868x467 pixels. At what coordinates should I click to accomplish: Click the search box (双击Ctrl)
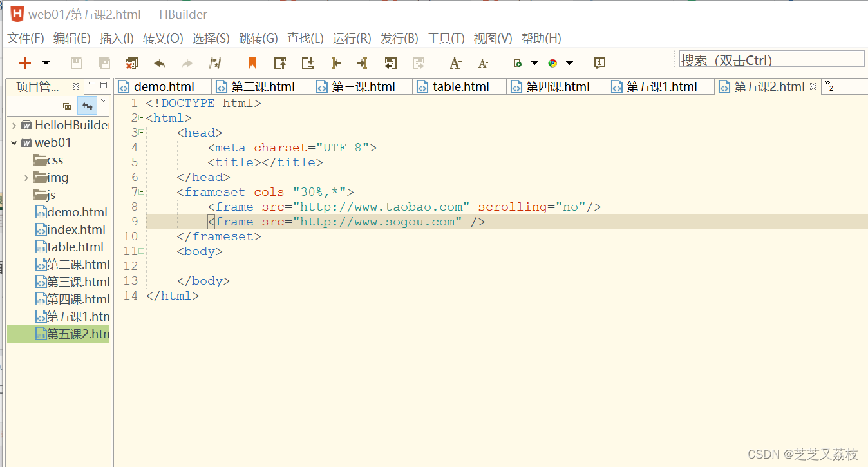[x=772, y=60]
